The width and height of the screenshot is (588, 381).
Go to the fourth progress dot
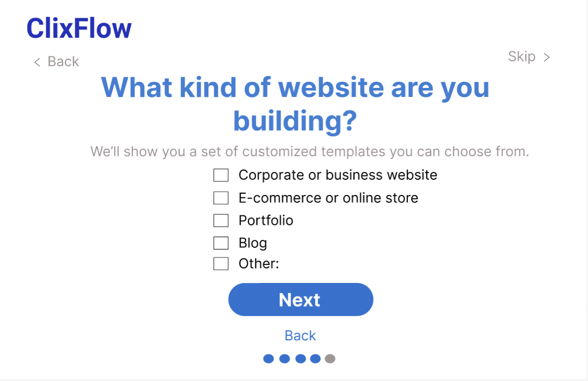coord(315,358)
